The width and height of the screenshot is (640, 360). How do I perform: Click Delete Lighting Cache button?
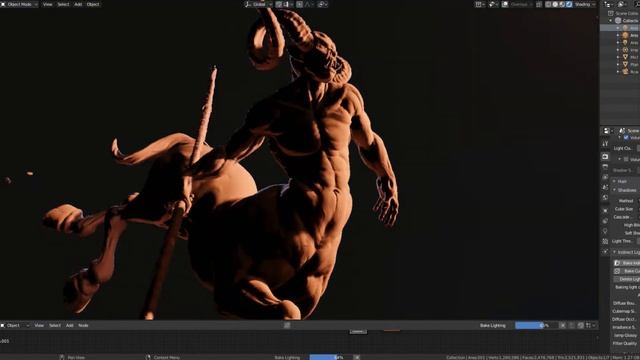pyautogui.click(x=627, y=279)
